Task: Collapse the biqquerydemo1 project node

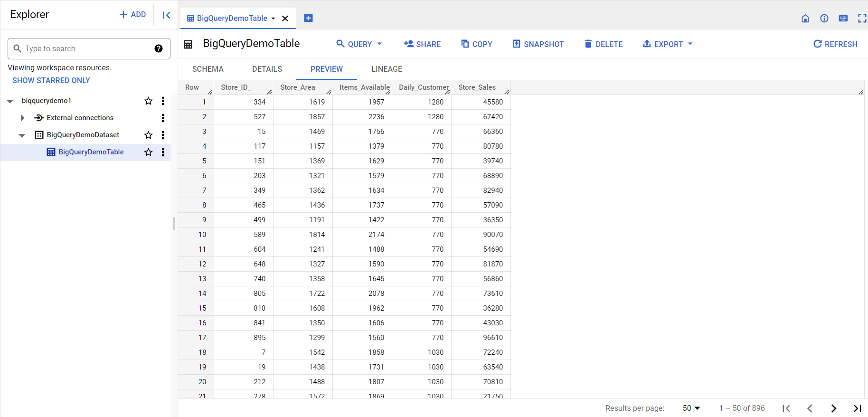Action: pos(10,101)
